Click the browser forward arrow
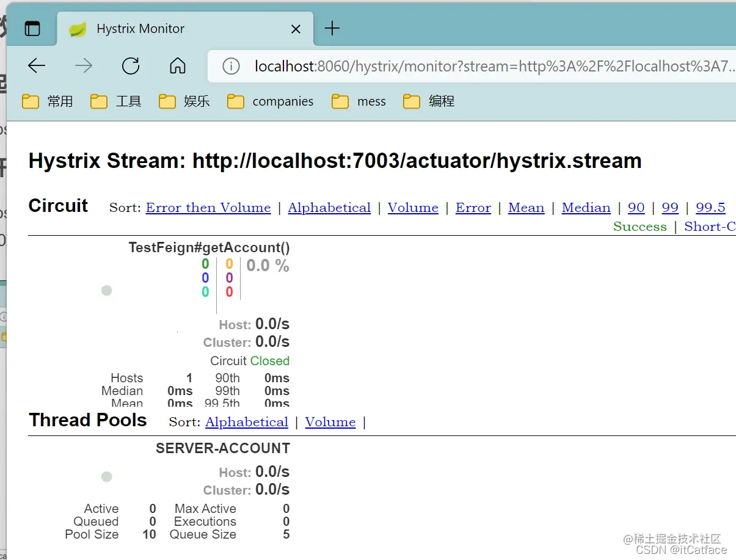The height and width of the screenshot is (560, 736). [84, 66]
